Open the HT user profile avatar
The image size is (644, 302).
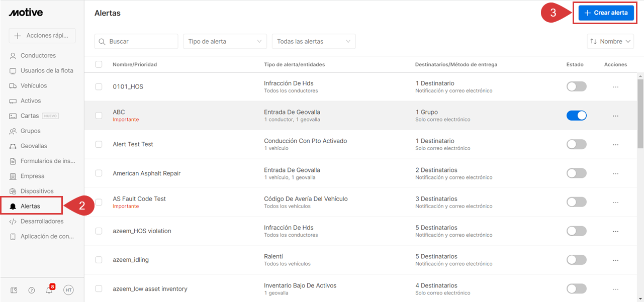pyautogui.click(x=68, y=290)
